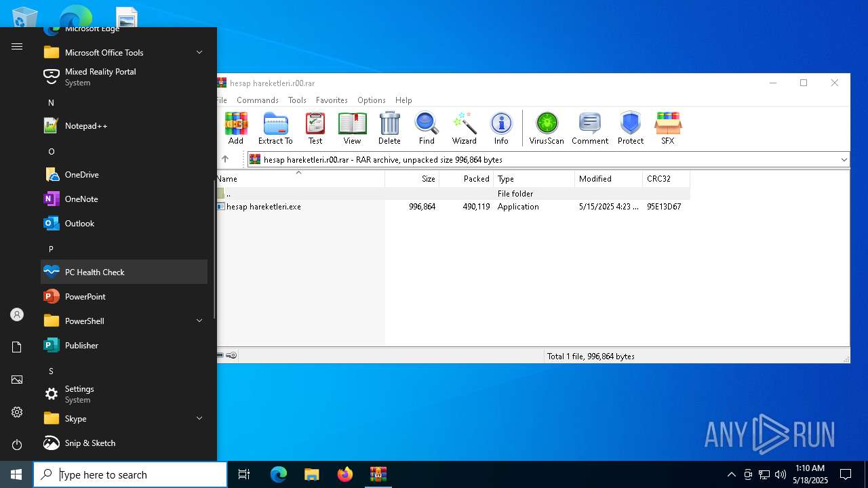
Task: Open Pictures from Start sidebar
Action: (17, 380)
